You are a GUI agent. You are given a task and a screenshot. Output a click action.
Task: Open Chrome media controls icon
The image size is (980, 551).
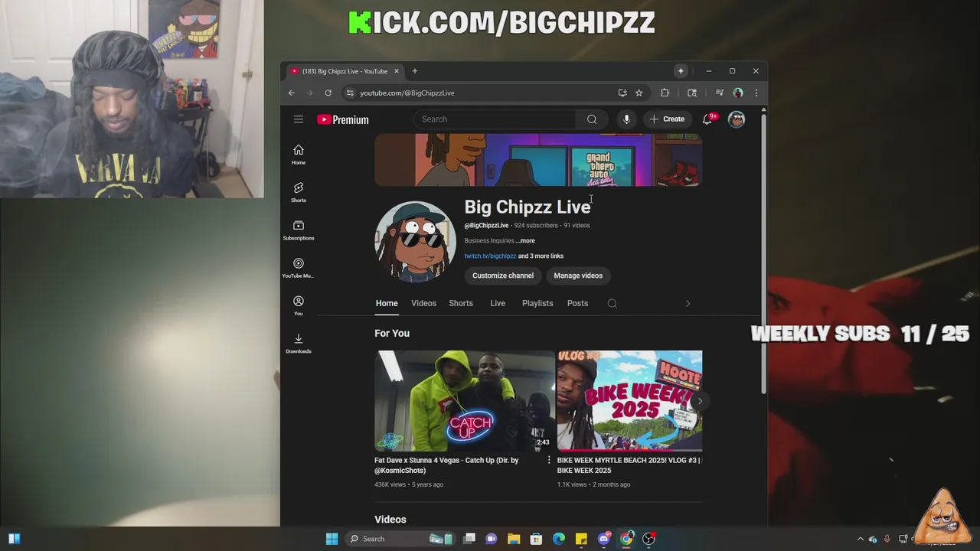[x=719, y=93]
